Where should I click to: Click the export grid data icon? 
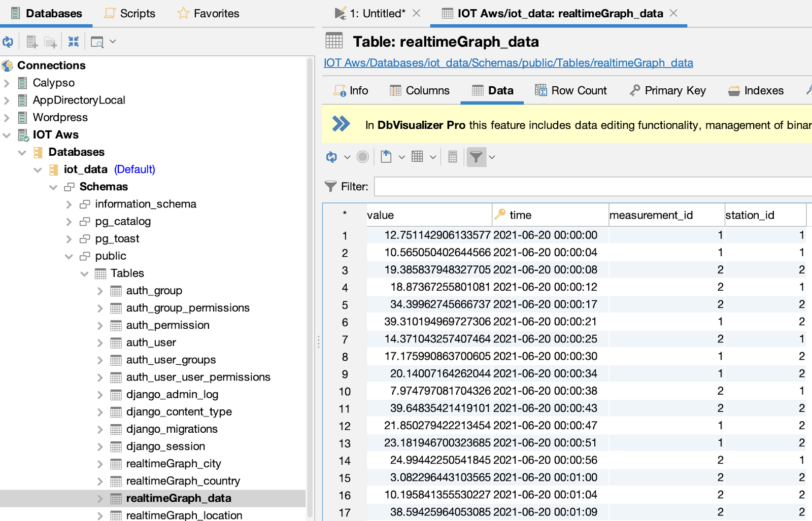(386, 157)
